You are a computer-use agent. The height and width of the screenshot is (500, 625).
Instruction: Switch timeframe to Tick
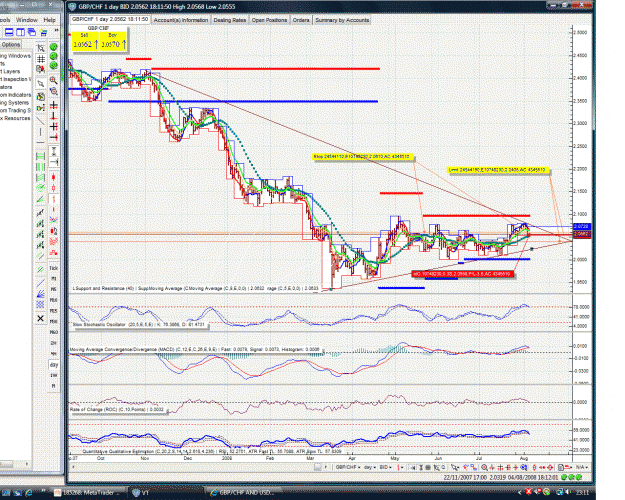coord(53,268)
